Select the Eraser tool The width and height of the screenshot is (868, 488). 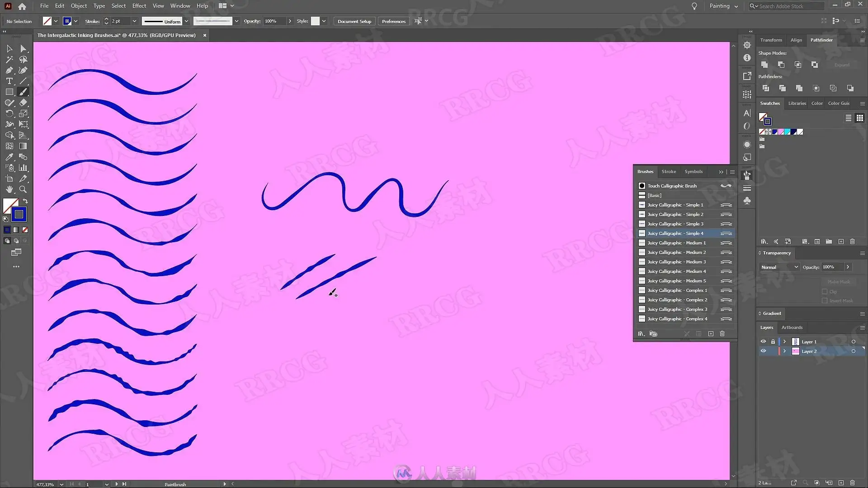24,103
